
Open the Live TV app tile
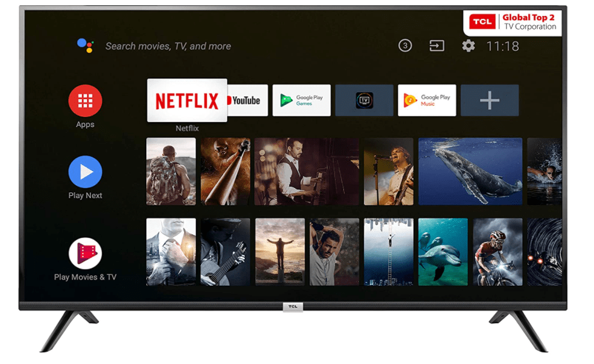(364, 100)
